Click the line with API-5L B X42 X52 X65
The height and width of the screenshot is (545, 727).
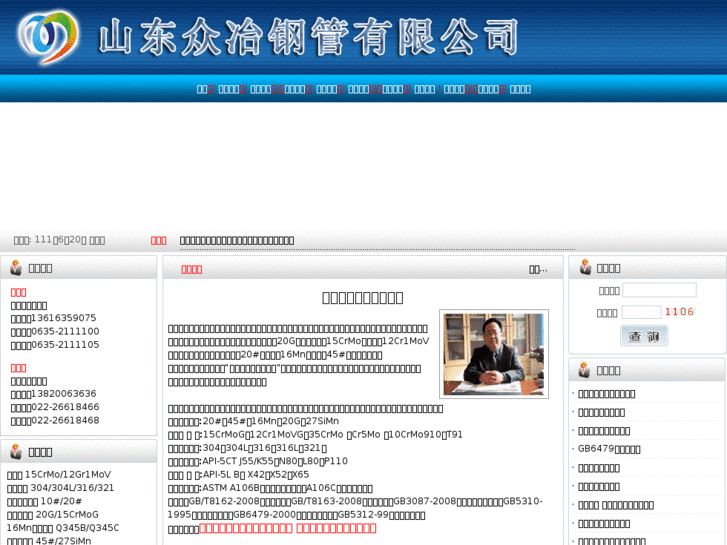coord(238,475)
